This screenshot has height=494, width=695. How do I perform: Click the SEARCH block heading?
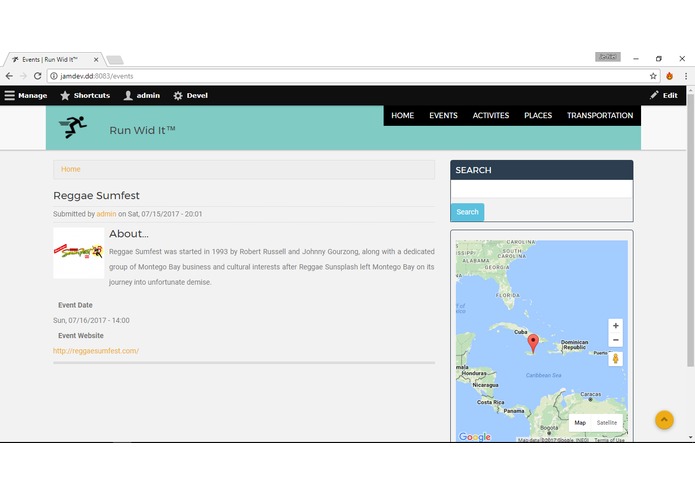tap(473, 170)
